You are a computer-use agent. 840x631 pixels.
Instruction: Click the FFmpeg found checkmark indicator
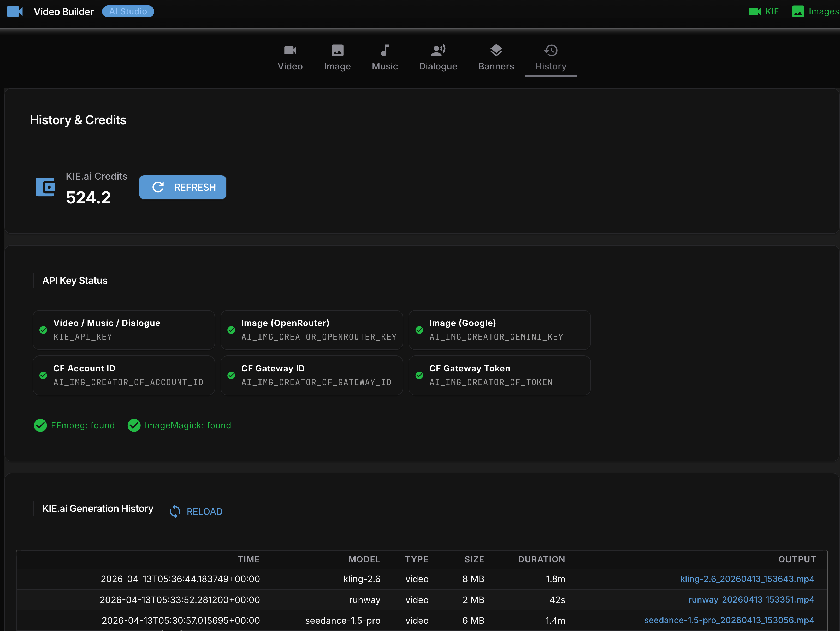41,425
